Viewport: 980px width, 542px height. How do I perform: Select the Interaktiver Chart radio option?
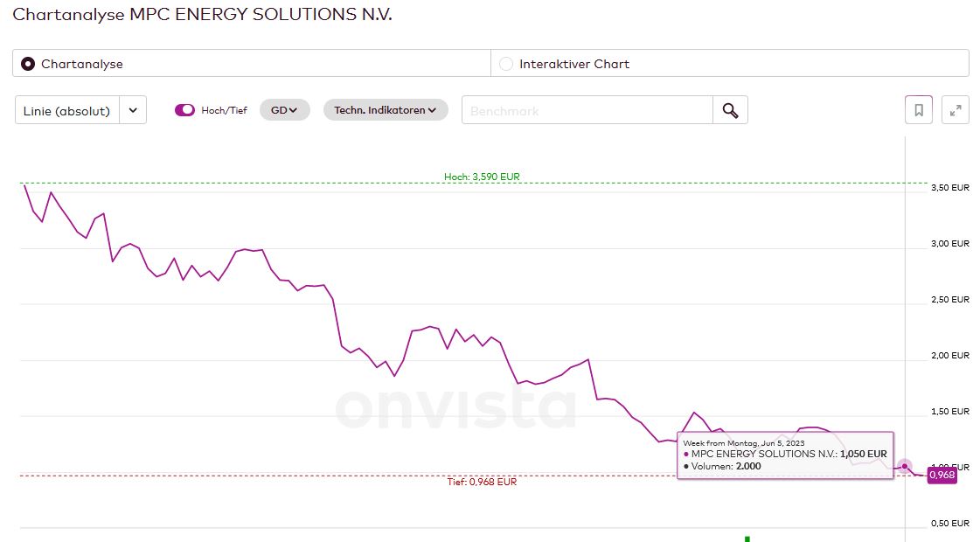point(506,64)
